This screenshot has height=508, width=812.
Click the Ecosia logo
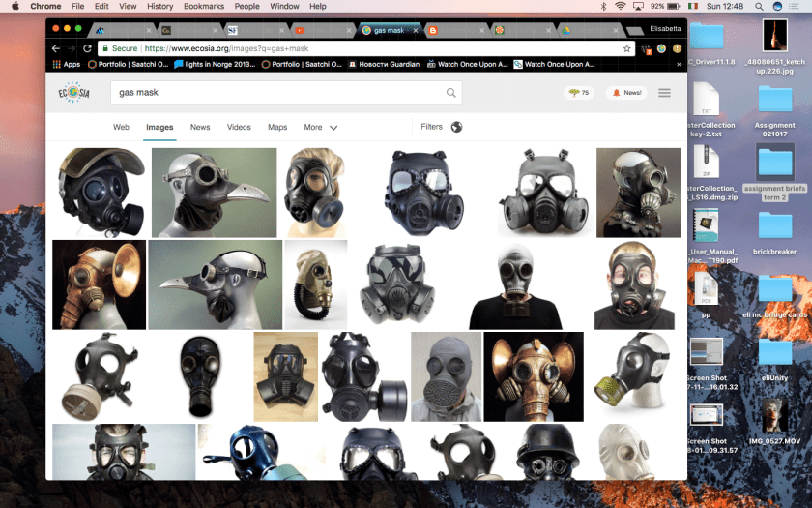point(73,93)
